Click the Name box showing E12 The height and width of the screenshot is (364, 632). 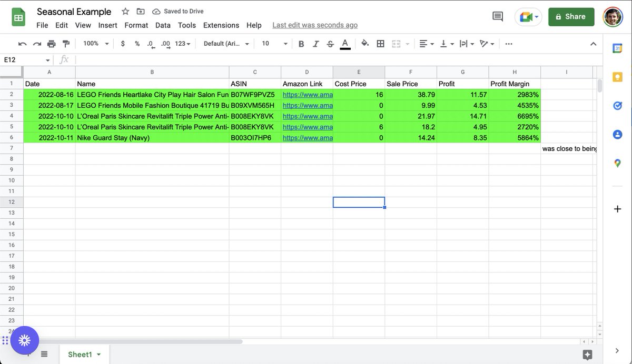point(26,60)
